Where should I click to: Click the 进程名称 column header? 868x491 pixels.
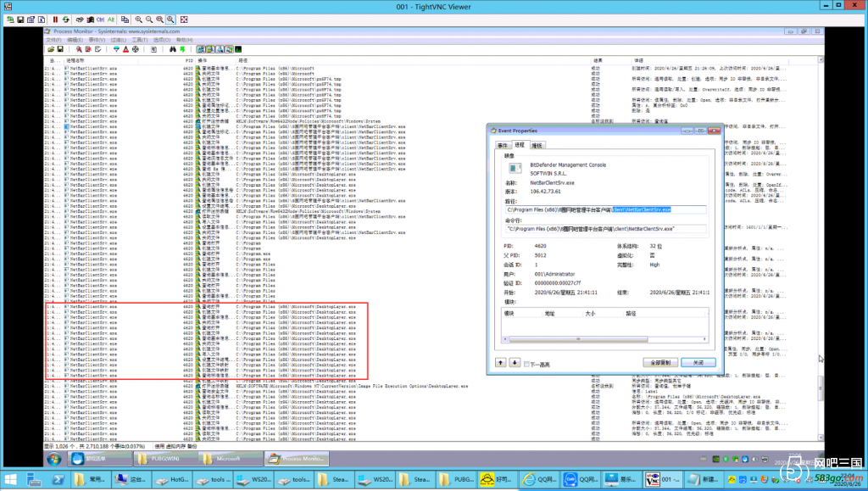[75, 60]
